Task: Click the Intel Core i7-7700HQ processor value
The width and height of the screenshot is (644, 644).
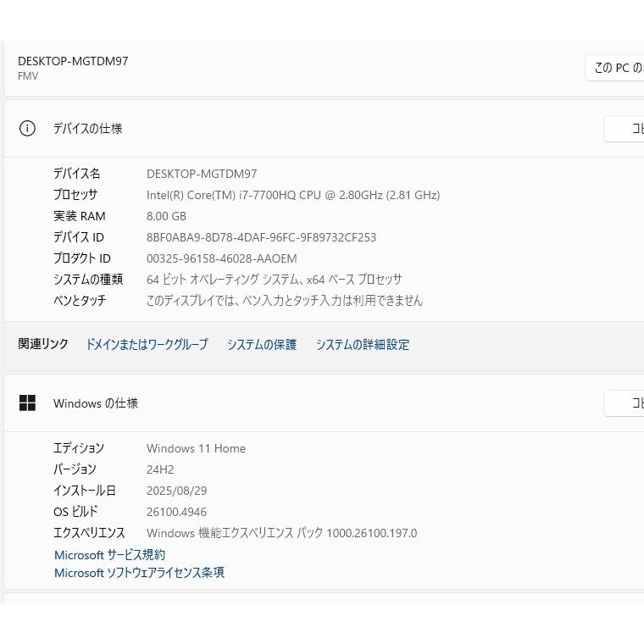Action: coord(293,195)
